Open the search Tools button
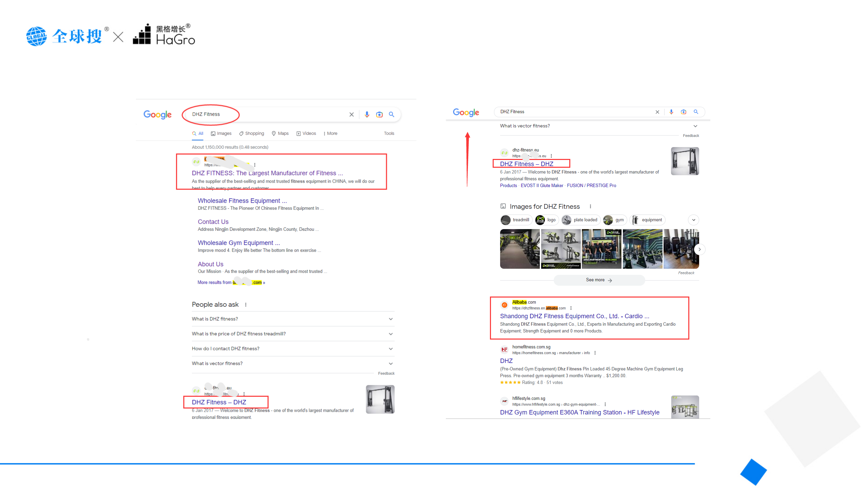868x488 pixels. pyautogui.click(x=389, y=134)
